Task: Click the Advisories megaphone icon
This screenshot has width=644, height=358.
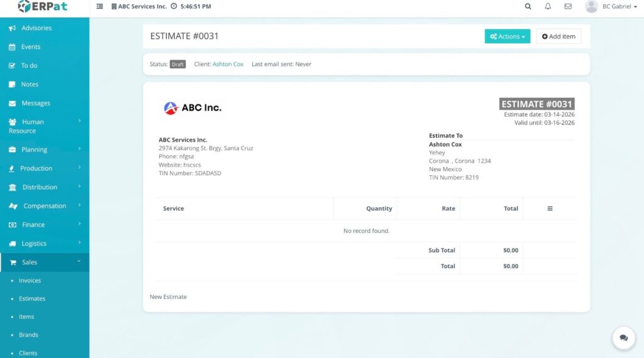Action: click(x=13, y=28)
